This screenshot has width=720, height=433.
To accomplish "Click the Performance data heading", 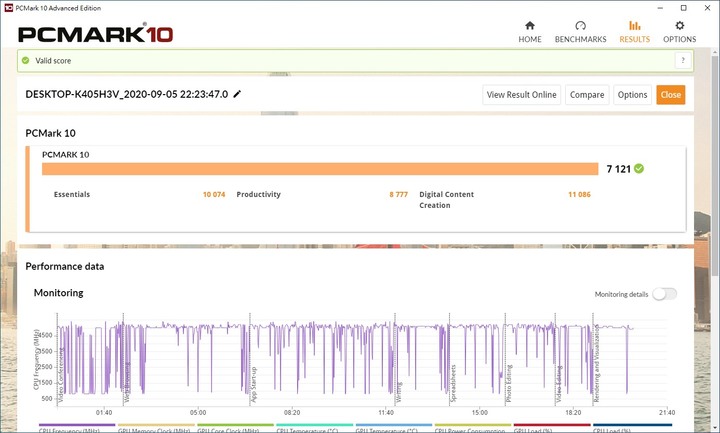I will click(65, 266).
